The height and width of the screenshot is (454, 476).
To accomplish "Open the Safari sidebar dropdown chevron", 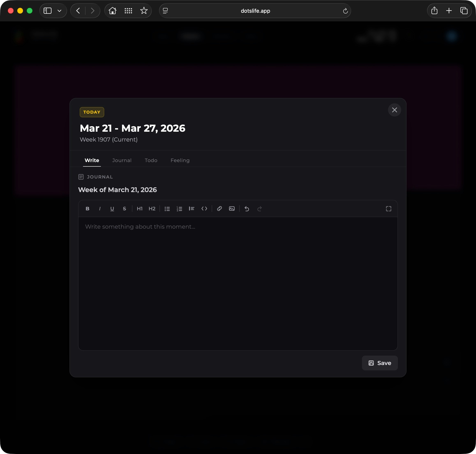I will tap(59, 11).
